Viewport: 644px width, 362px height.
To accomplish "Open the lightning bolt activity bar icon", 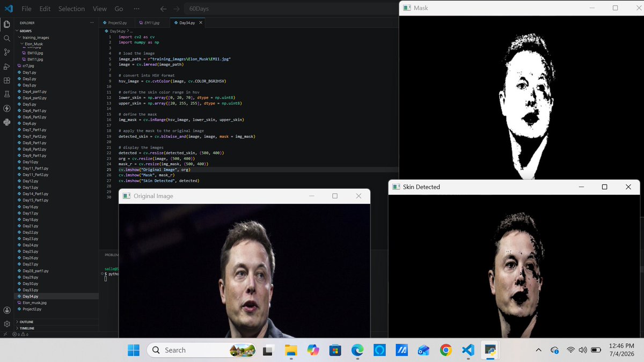I will tap(7, 108).
